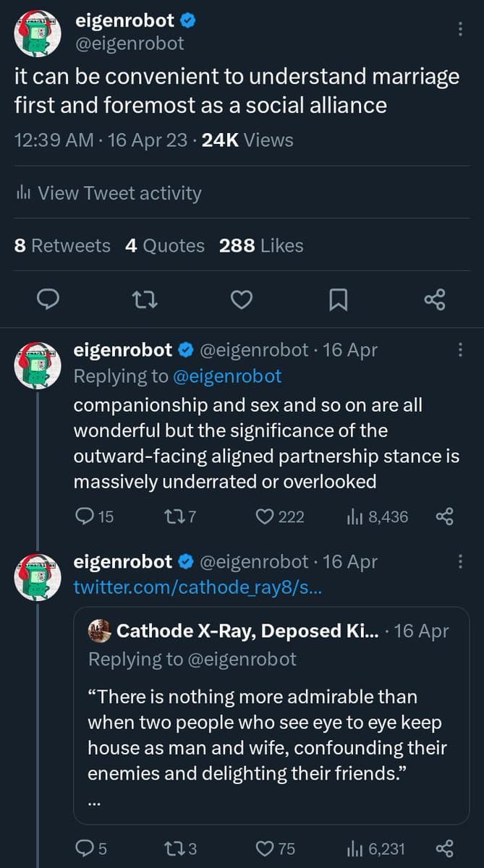Share the main tweet
This screenshot has height=868, width=484.
tap(435, 299)
